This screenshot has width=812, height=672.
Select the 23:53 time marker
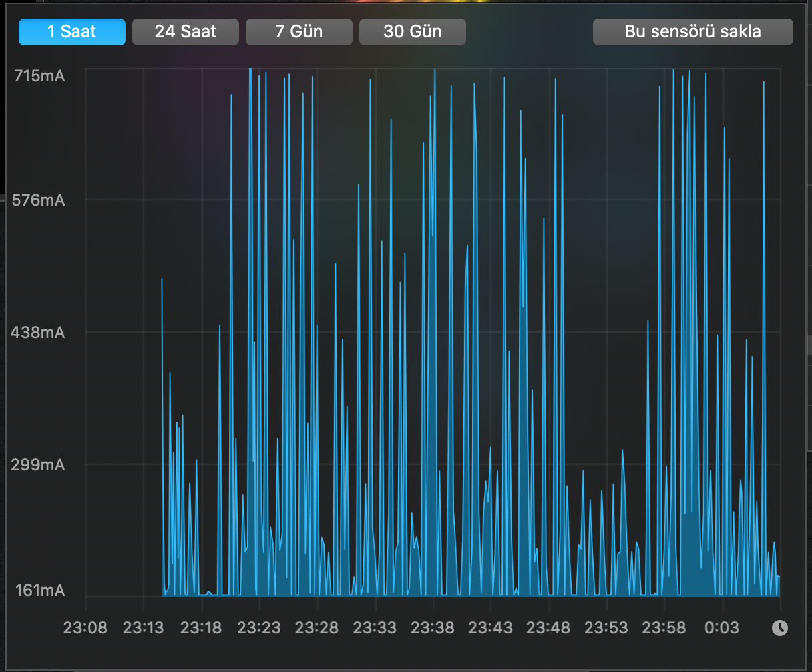(607, 628)
